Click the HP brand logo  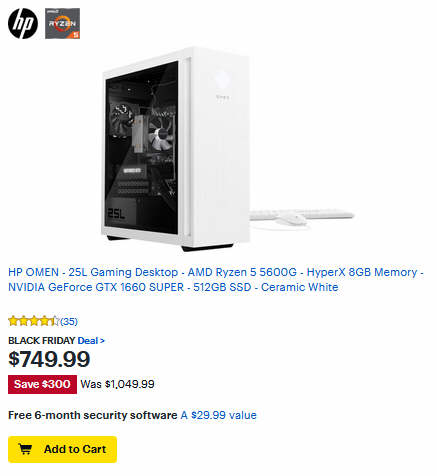tap(23, 23)
